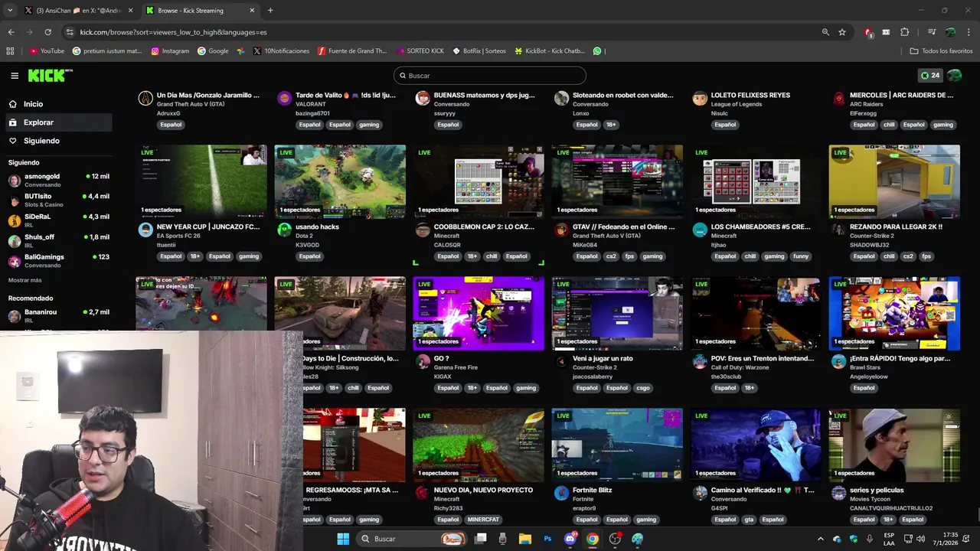The image size is (980, 551).
Task: Click the Angeloyeloow streamer avatar
Action: click(838, 361)
